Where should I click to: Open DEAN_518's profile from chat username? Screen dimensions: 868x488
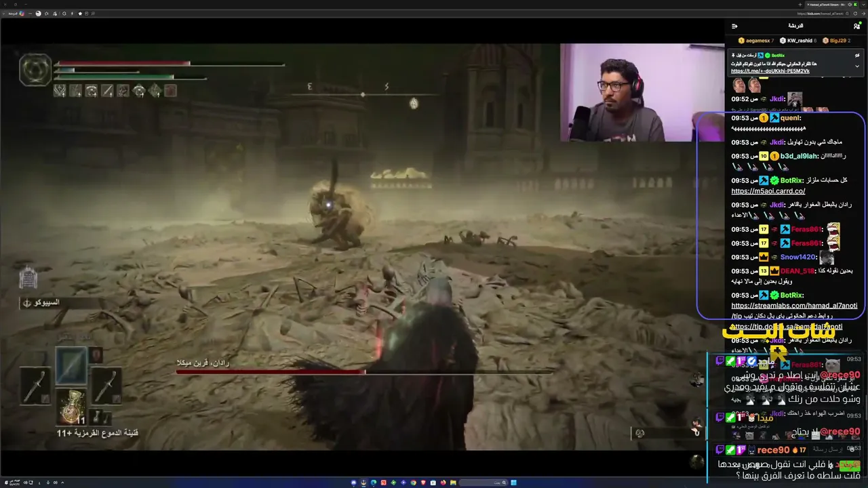pos(797,270)
